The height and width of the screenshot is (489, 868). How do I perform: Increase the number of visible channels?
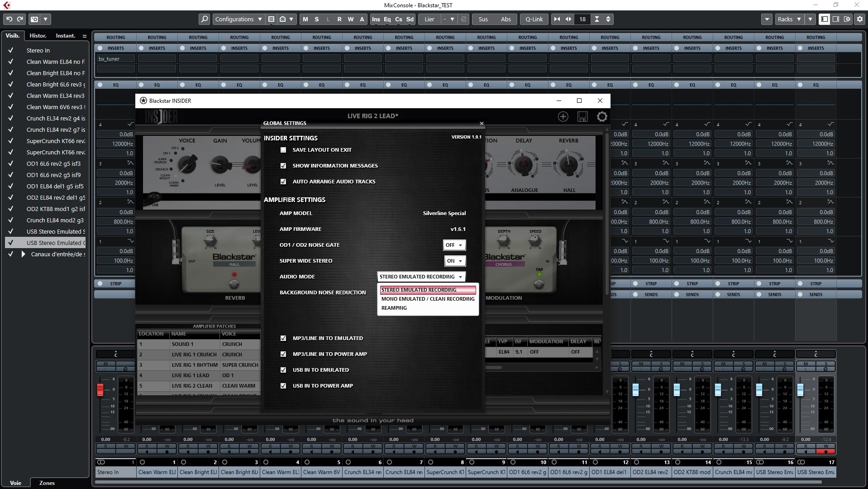[x=568, y=19]
